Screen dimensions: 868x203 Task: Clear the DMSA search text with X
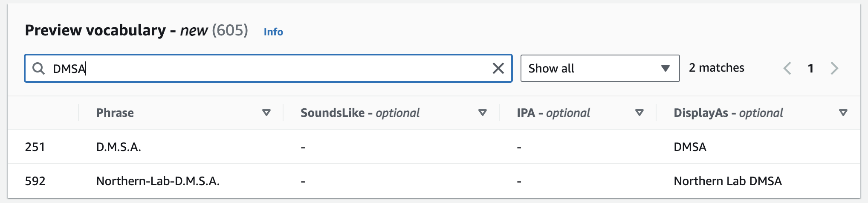click(498, 68)
